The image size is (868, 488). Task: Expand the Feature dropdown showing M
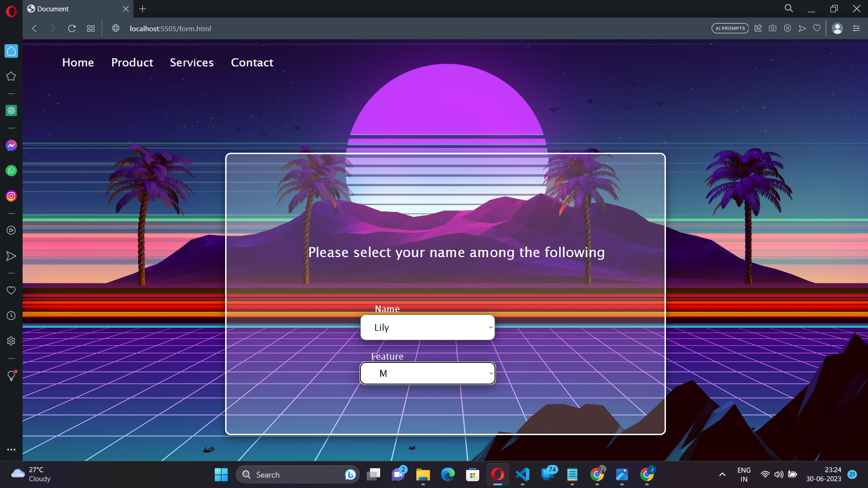(427, 373)
